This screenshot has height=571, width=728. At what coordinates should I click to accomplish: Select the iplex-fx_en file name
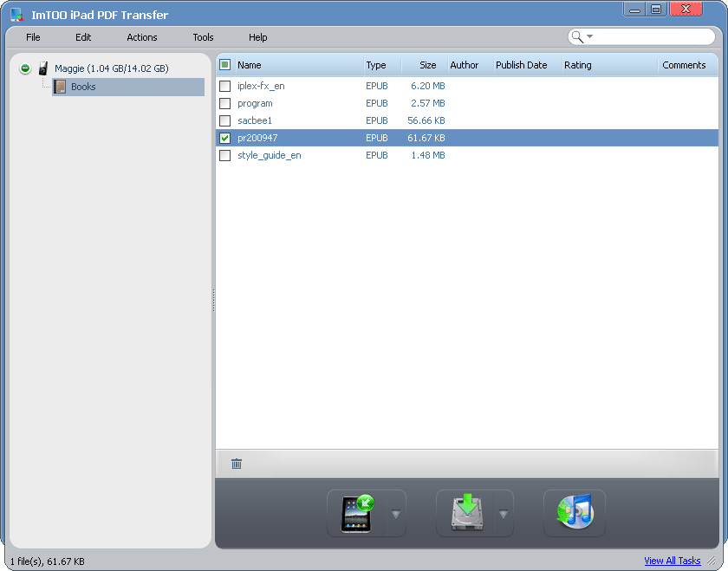[x=261, y=86]
